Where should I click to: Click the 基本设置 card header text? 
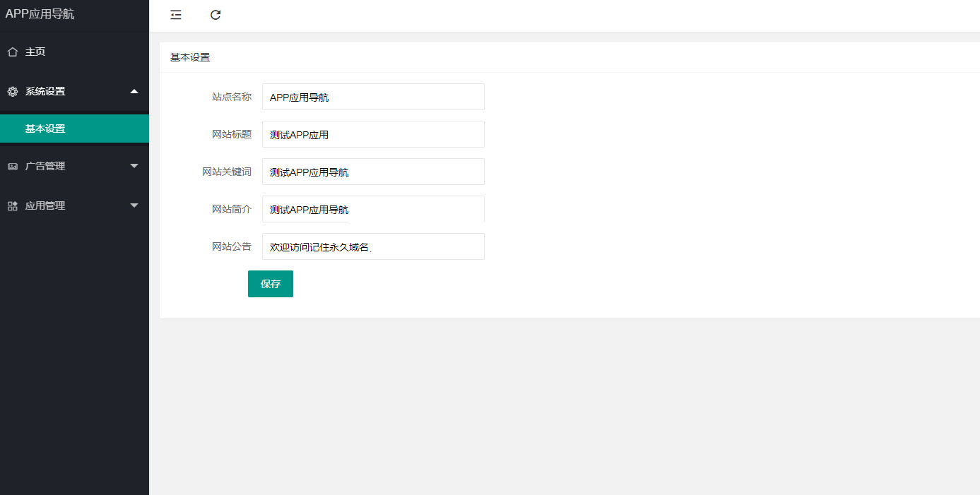click(190, 57)
